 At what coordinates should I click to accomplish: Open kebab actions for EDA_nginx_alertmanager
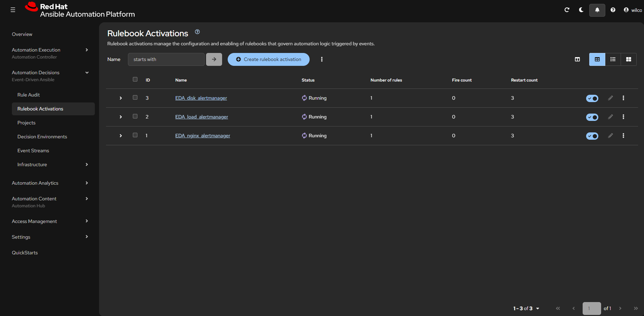(623, 136)
